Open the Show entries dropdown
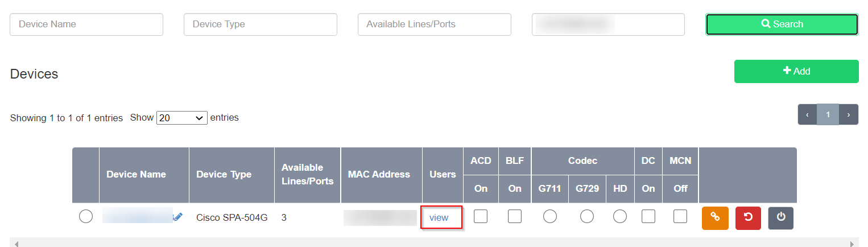The image size is (868, 247). (x=182, y=118)
